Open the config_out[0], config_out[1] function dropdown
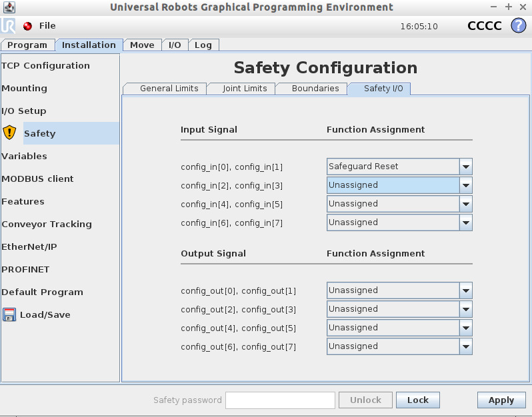This screenshot has width=532, height=417. pyautogui.click(x=399, y=290)
